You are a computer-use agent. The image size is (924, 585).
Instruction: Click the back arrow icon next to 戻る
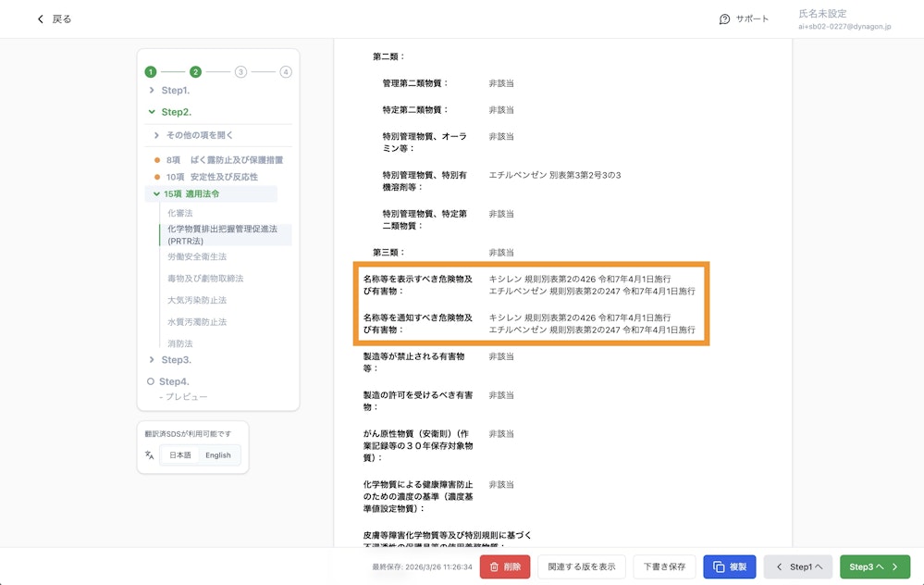pyautogui.click(x=40, y=19)
